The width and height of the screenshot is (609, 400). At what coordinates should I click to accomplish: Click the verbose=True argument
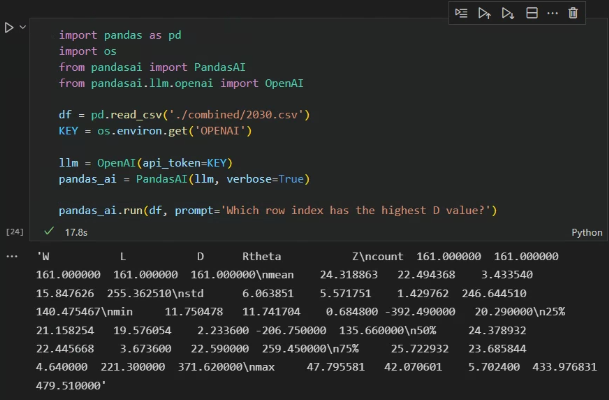(265, 179)
